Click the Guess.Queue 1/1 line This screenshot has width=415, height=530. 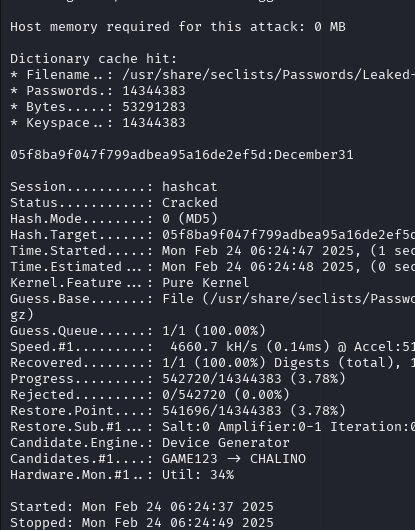click(x=138, y=331)
